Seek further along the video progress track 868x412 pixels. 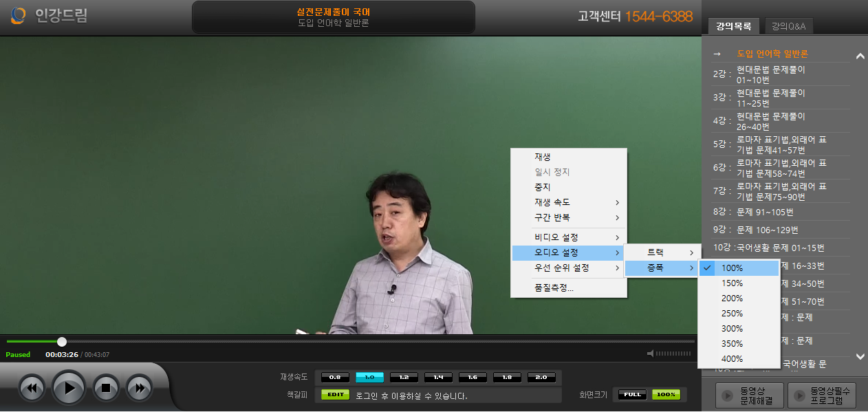pyautogui.click(x=378, y=341)
